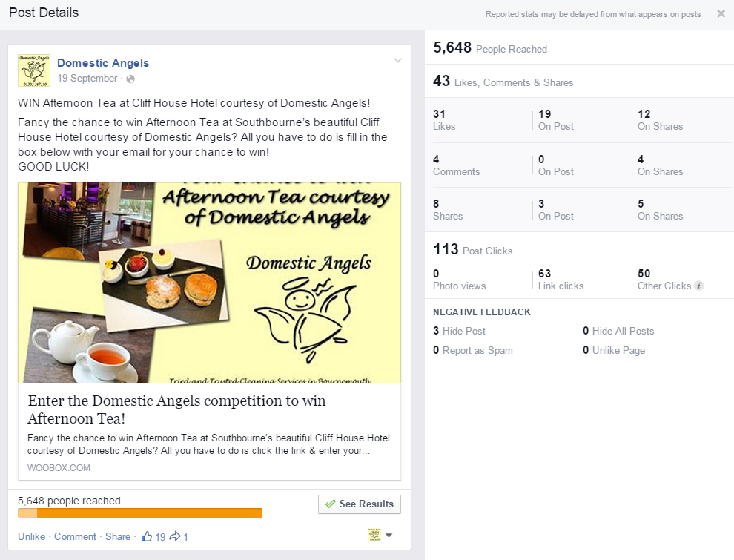This screenshot has height=560, width=734.
Task: Click the thumbs-up likes count icon
Action: coord(147,536)
